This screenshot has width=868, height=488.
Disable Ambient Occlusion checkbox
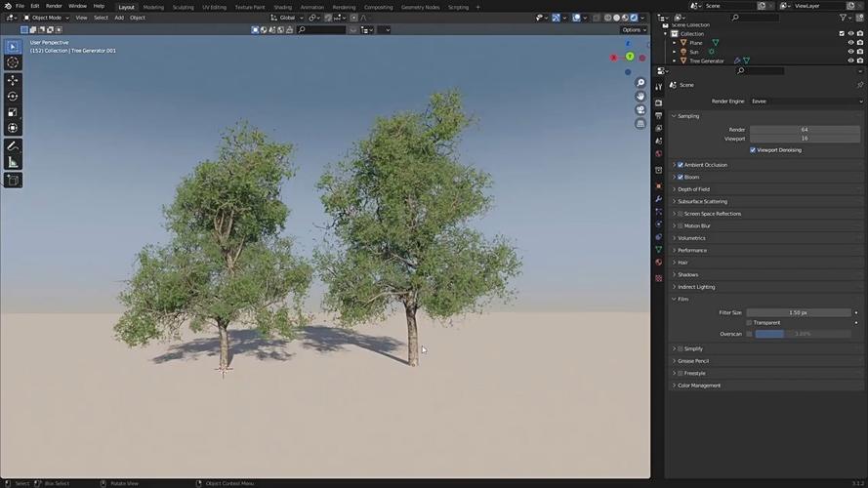click(681, 165)
